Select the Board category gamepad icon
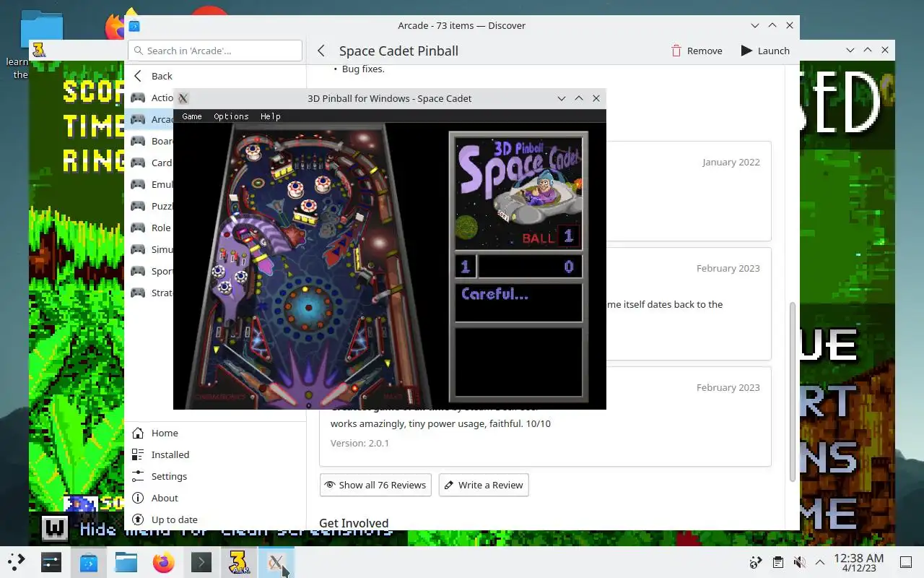 pos(138,141)
